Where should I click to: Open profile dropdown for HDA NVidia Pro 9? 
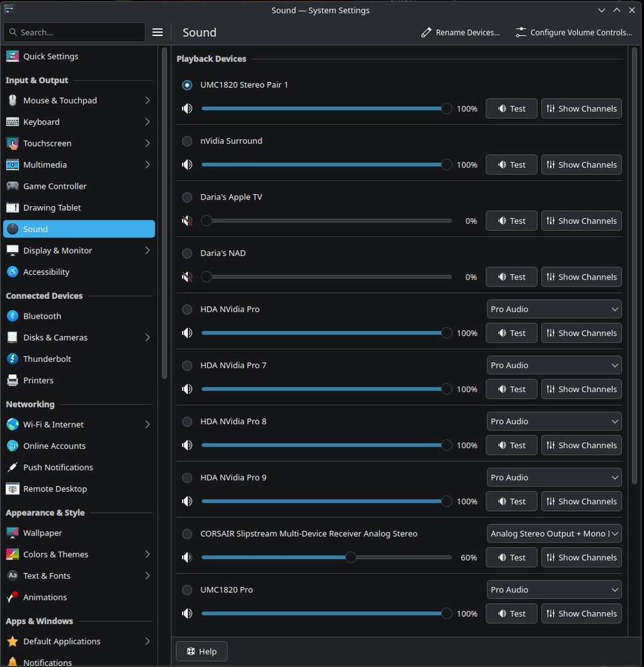554,478
